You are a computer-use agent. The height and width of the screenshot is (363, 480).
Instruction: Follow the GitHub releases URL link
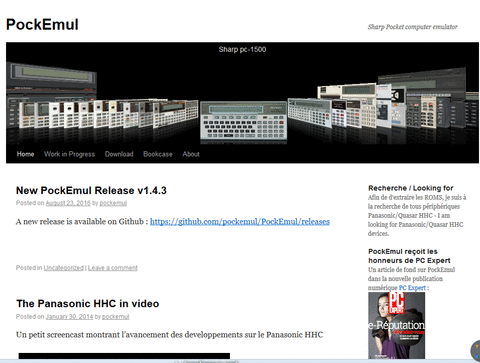tap(240, 221)
